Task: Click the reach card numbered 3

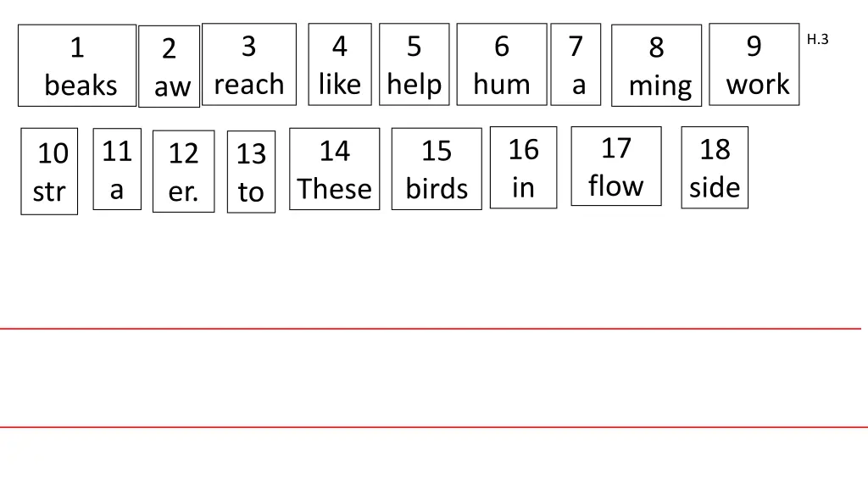Action: point(249,64)
